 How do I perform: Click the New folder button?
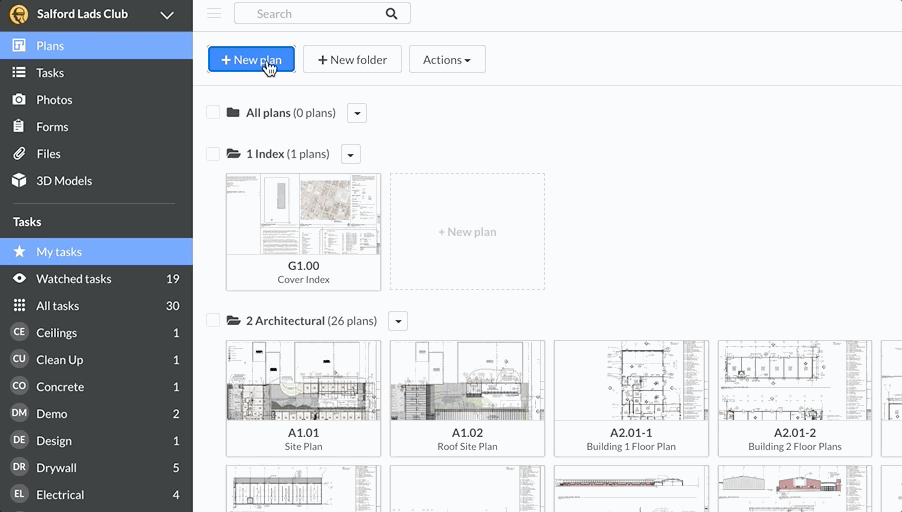coord(352,60)
